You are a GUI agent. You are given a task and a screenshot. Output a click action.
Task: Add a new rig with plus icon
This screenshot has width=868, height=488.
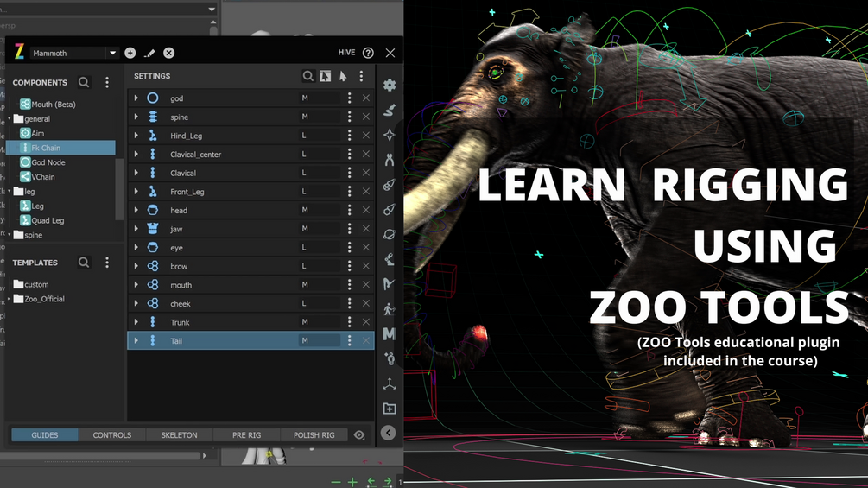pos(130,53)
